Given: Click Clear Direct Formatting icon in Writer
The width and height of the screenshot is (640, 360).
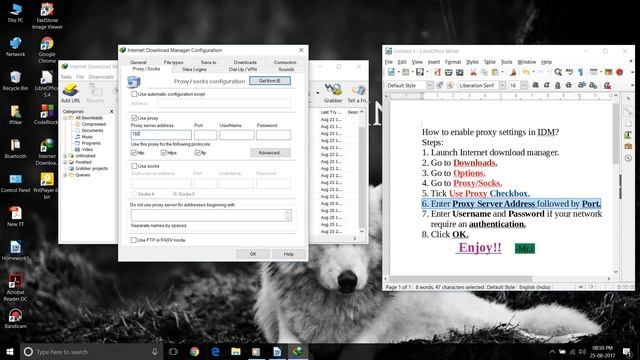Looking at the screenshot, I should 607,85.
